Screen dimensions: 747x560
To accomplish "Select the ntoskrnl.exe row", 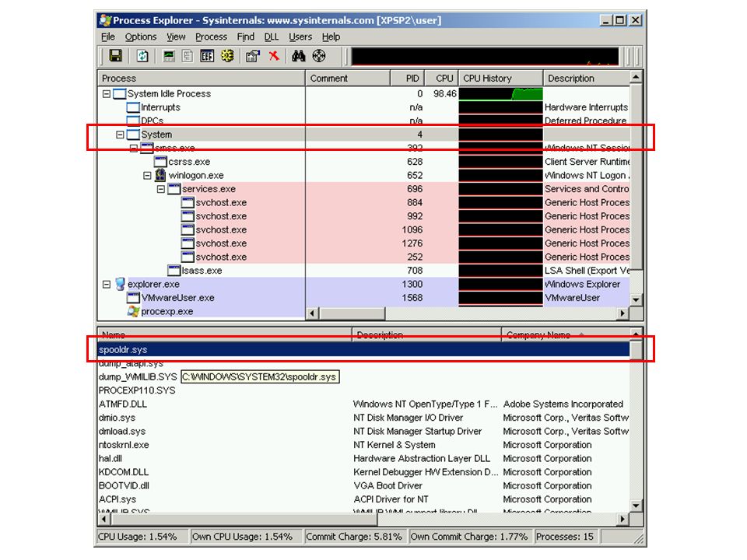I will point(363,445).
